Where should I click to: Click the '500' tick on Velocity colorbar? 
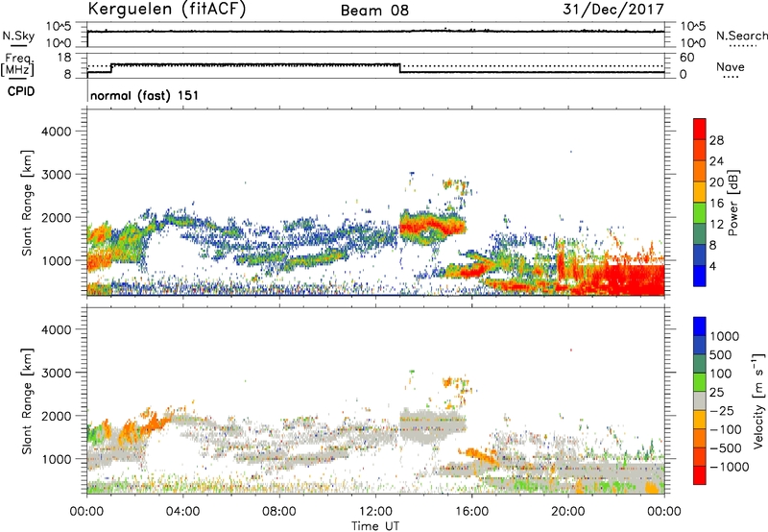coord(723,355)
